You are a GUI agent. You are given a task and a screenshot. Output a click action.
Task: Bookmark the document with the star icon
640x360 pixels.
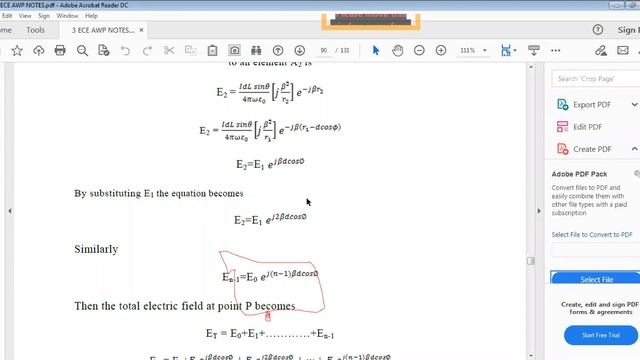[17, 51]
